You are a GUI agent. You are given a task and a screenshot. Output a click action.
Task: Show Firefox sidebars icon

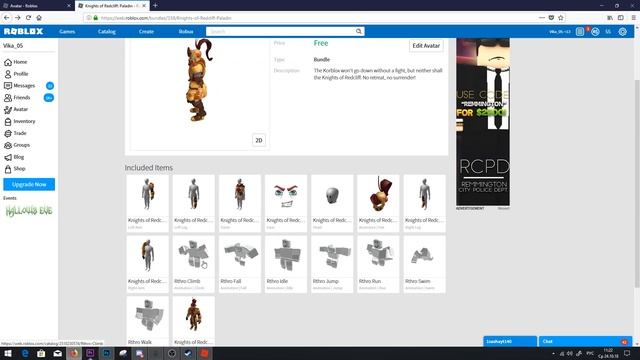click(x=621, y=18)
